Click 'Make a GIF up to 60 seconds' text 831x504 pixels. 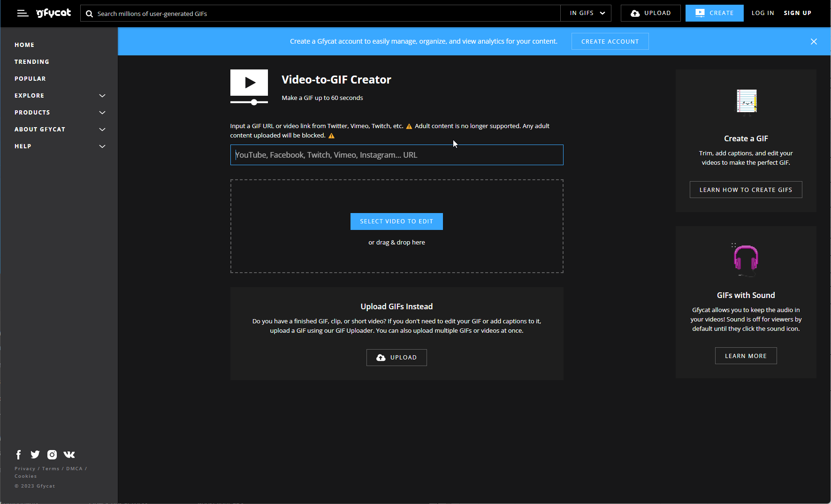(x=322, y=98)
